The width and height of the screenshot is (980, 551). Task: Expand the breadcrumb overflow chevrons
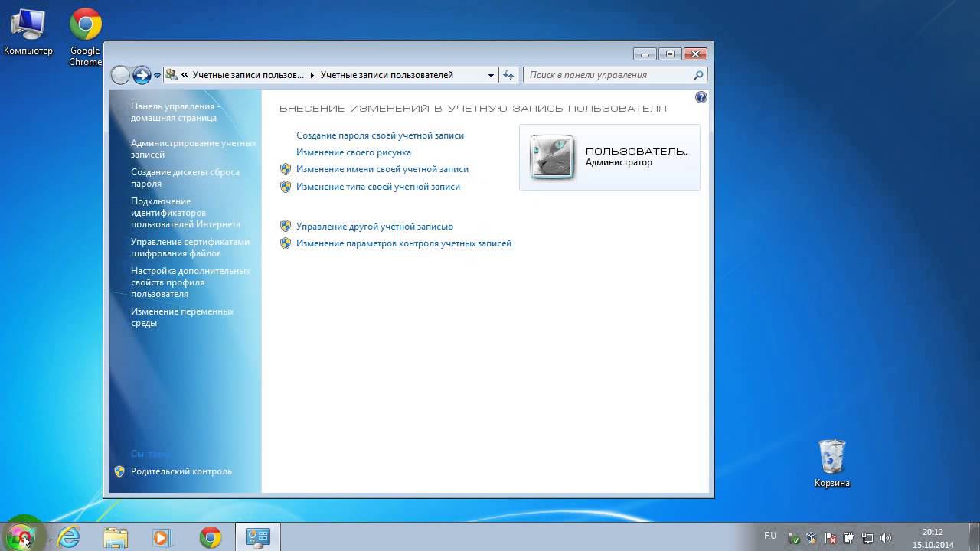tap(185, 75)
